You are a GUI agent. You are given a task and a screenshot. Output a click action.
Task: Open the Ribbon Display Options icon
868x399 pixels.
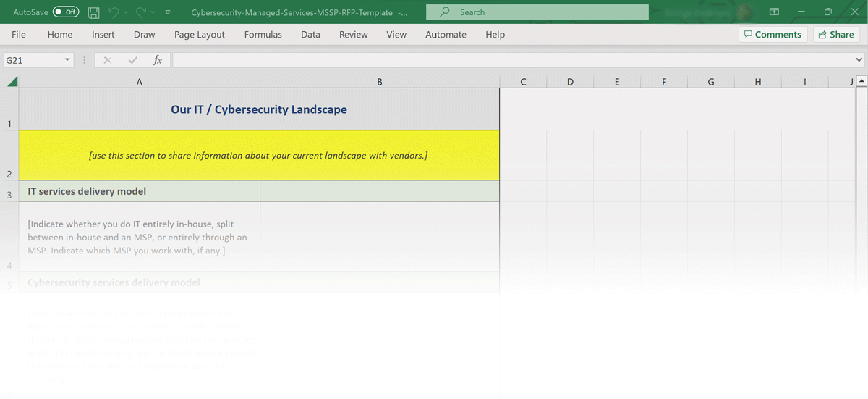pos(774,12)
